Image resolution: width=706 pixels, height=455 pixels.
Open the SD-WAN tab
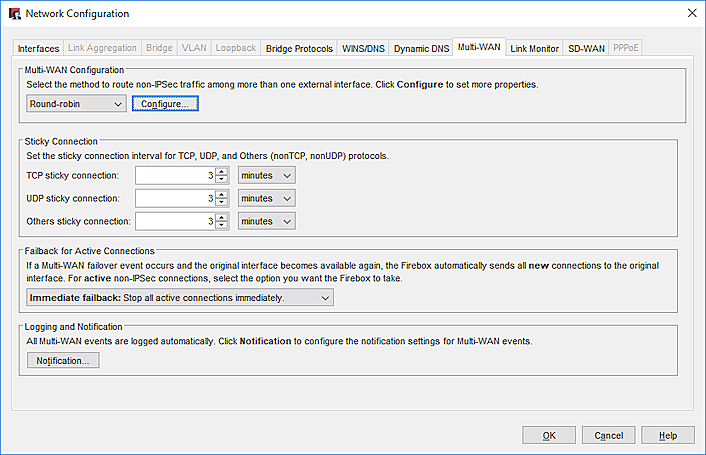(585, 48)
